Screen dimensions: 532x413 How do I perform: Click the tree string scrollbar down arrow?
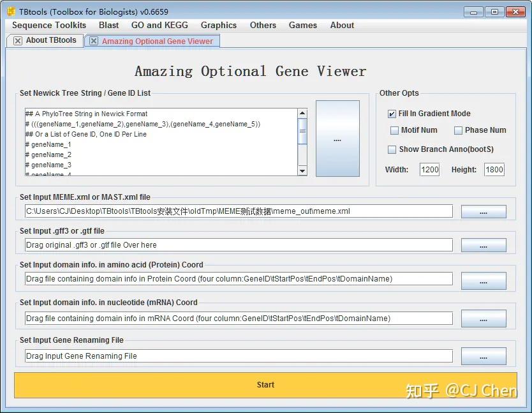point(302,170)
